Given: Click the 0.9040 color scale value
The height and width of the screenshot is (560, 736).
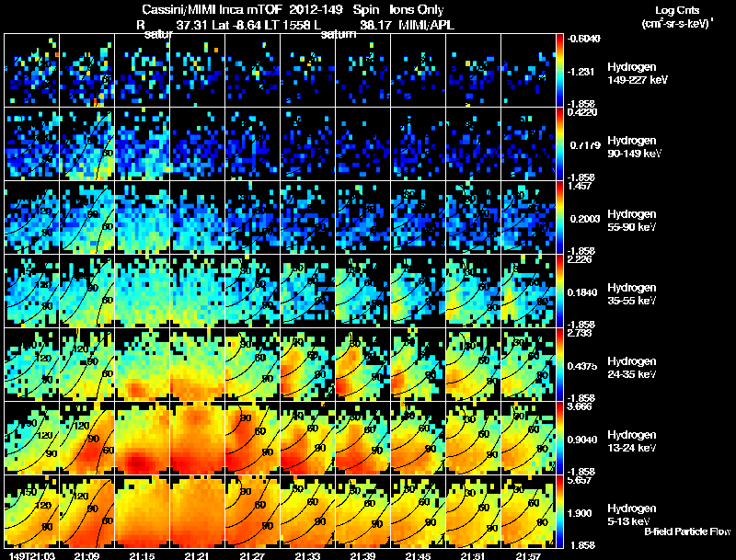Looking at the screenshot, I should click(x=582, y=440).
